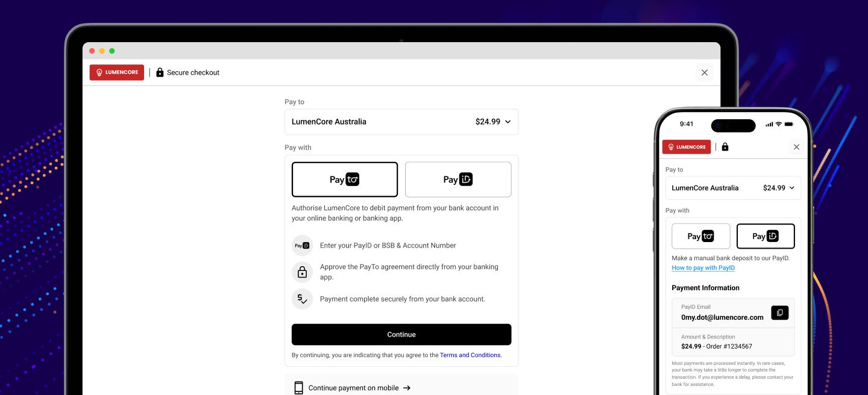Viewport: 868px width, 395px height.
Task: Click the chevron next to $24.99 on phone
Action: 791,188
